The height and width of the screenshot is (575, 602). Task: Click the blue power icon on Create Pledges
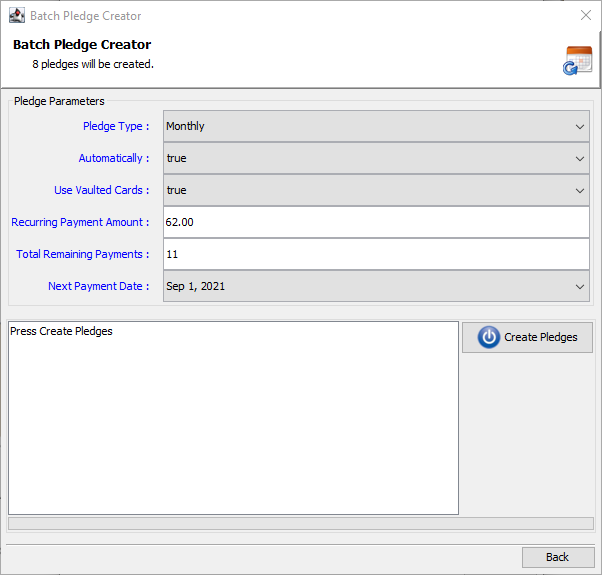coord(488,337)
